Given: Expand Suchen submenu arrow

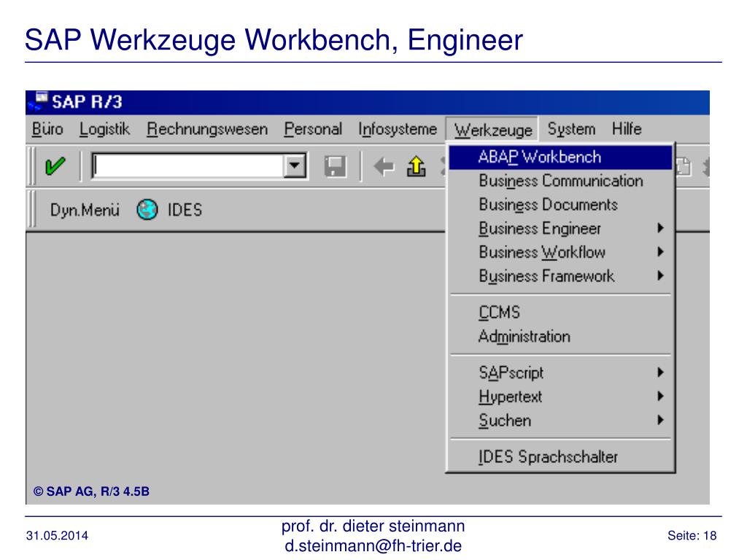Looking at the screenshot, I should click(660, 419).
